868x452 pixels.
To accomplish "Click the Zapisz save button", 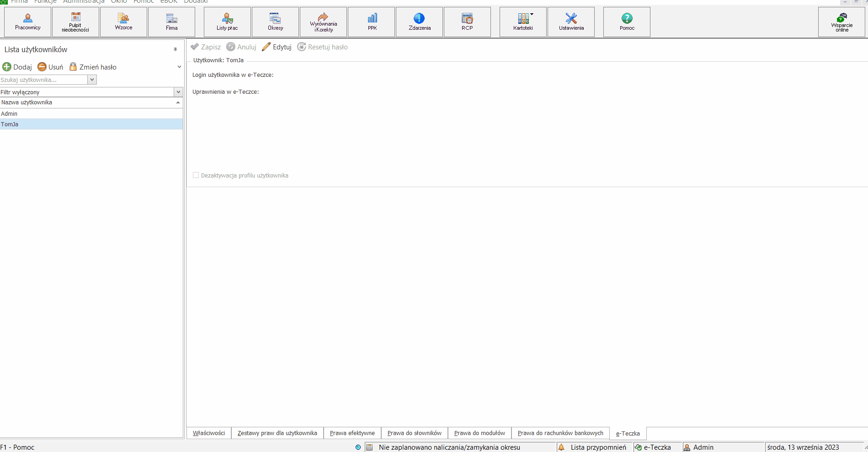I will tap(206, 47).
